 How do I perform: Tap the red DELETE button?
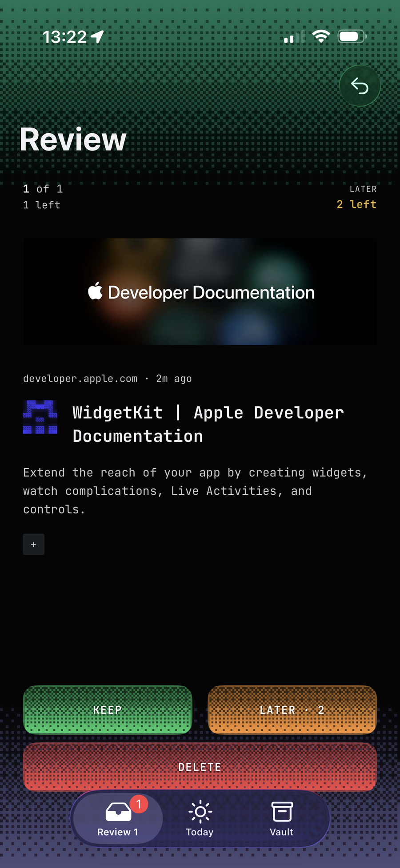(x=200, y=767)
